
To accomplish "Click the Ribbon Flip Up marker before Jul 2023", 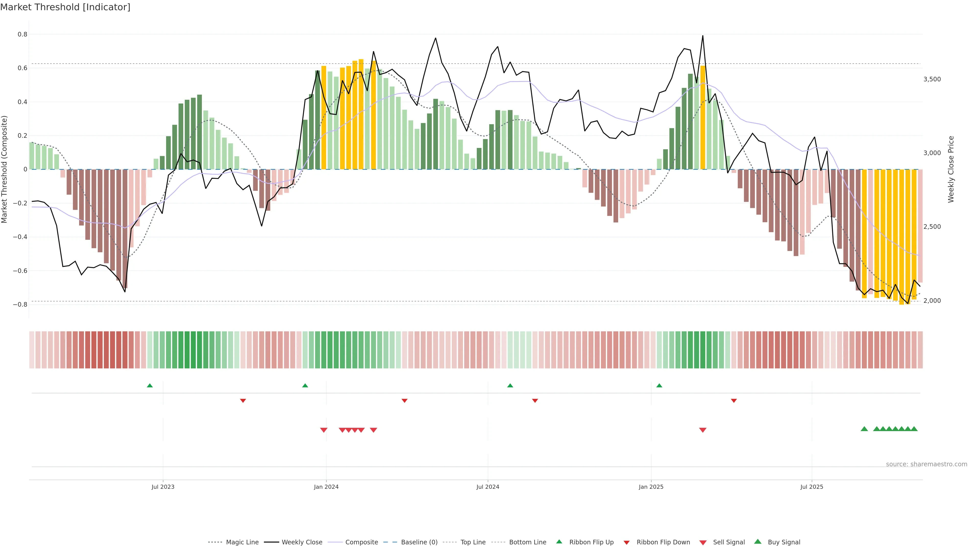I will click(x=150, y=386).
